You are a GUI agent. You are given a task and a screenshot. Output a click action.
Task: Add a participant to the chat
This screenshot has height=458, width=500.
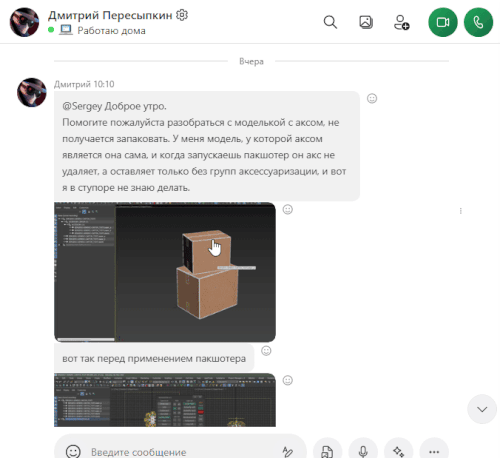401,22
